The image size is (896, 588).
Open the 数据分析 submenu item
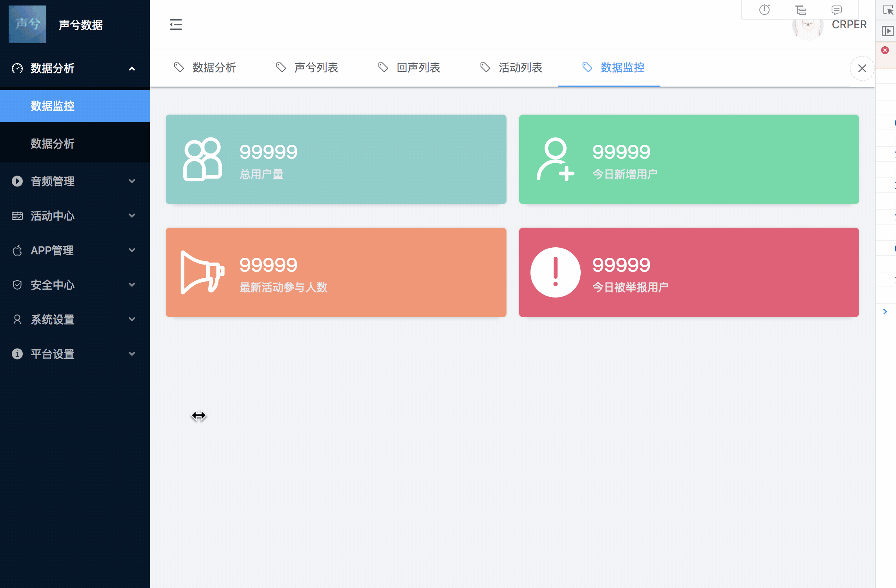pyautogui.click(x=53, y=144)
